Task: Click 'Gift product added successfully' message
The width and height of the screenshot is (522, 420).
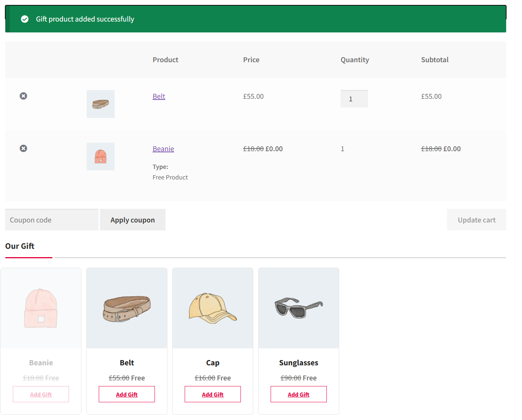Action: (x=85, y=19)
